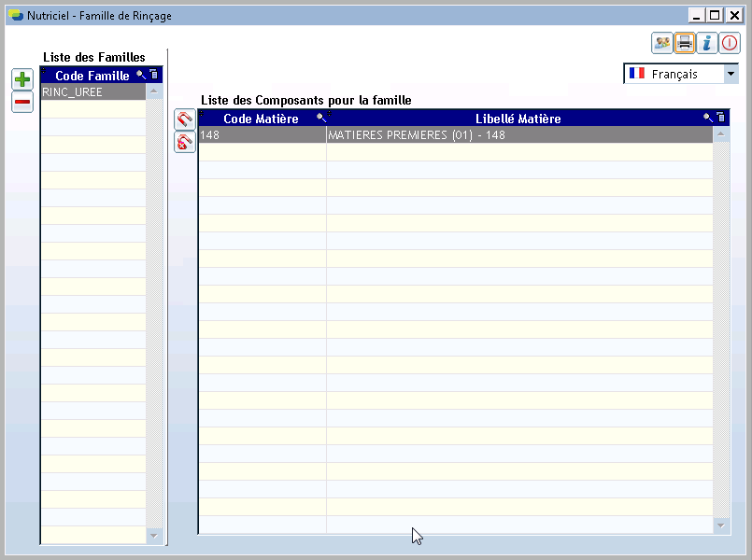Components list scroll up arrow
The width and height of the screenshot is (752, 560).
[x=721, y=134]
